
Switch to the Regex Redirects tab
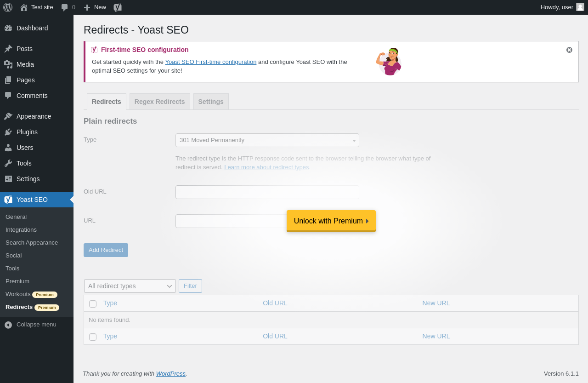159,102
